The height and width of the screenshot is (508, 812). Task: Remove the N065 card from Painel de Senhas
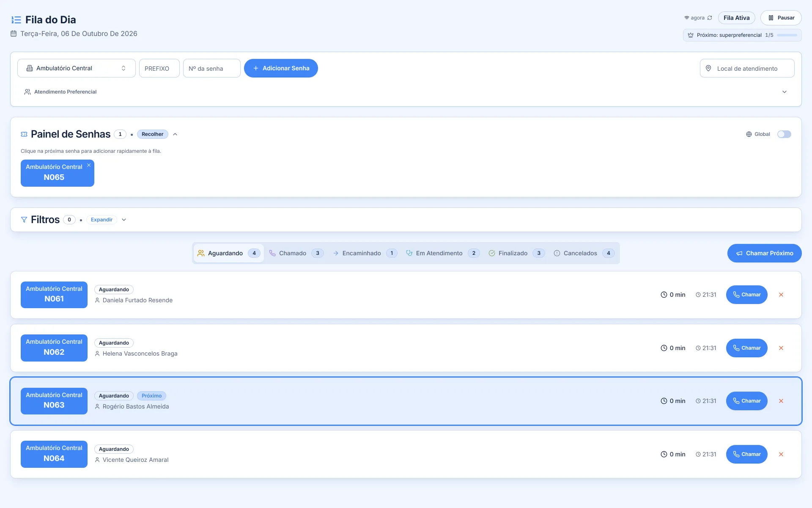click(89, 165)
